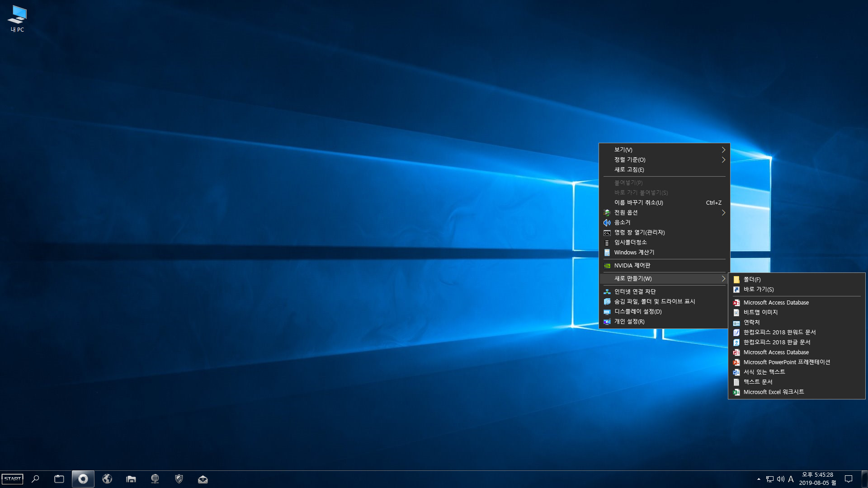The image size is (868, 488).
Task: Open 명령 창 열기(관리자)
Action: click(x=665, y=232)
